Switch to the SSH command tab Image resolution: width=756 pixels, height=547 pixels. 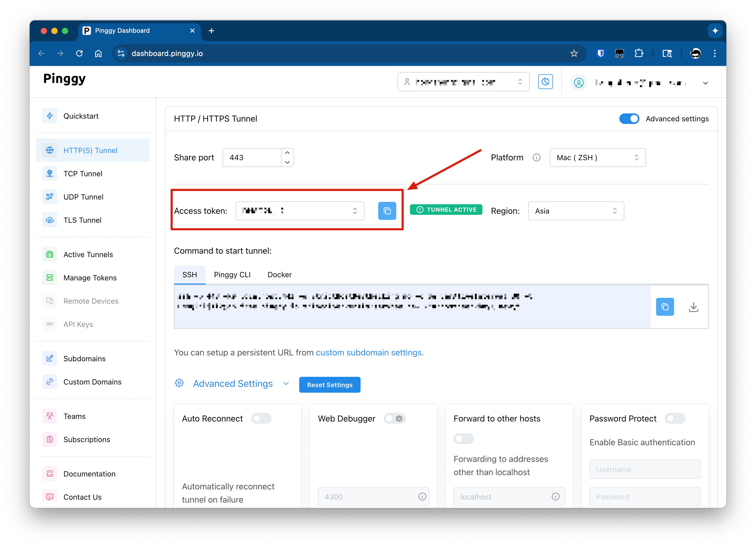coord(190,275)
